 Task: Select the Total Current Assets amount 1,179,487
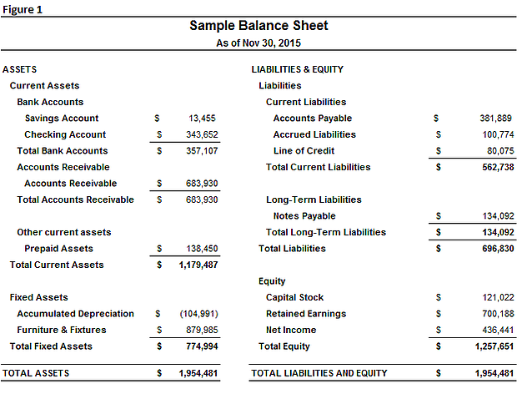coord(198,265)
